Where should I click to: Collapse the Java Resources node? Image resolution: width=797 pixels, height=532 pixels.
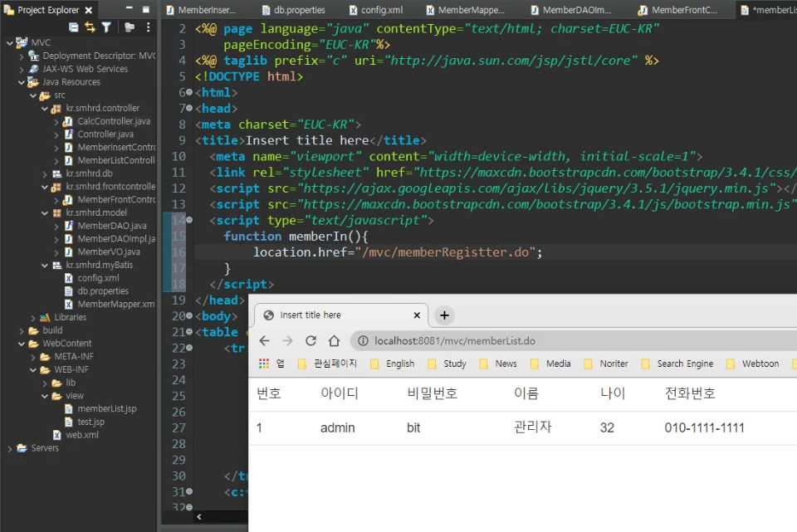(22, 82)
